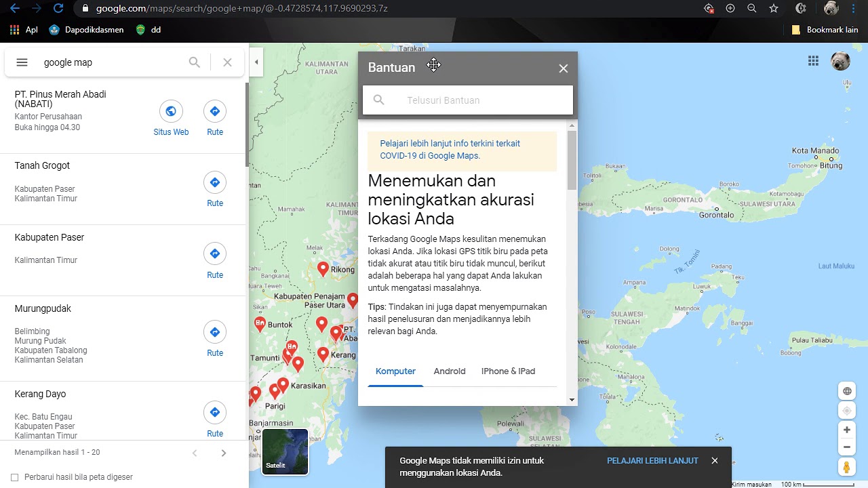The image size is (868, 488).
Task: Click the help search magnifier icon
Action: tap(379, 100)
